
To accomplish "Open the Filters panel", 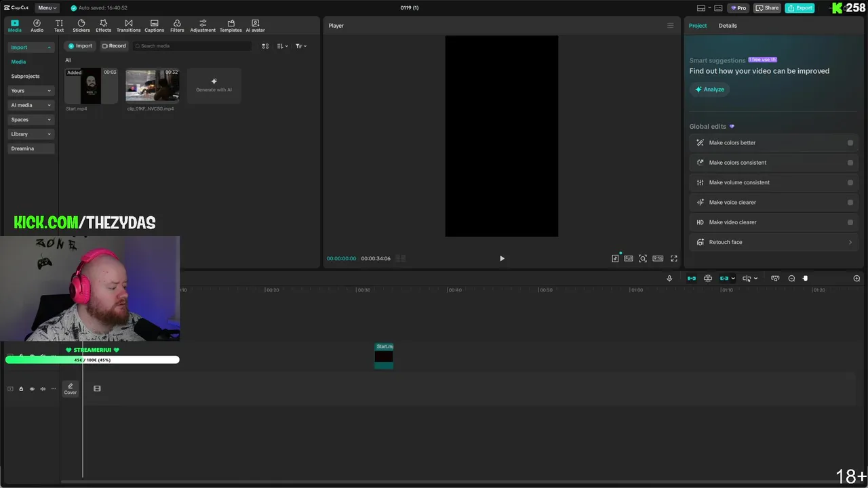I will click(177, 26).
